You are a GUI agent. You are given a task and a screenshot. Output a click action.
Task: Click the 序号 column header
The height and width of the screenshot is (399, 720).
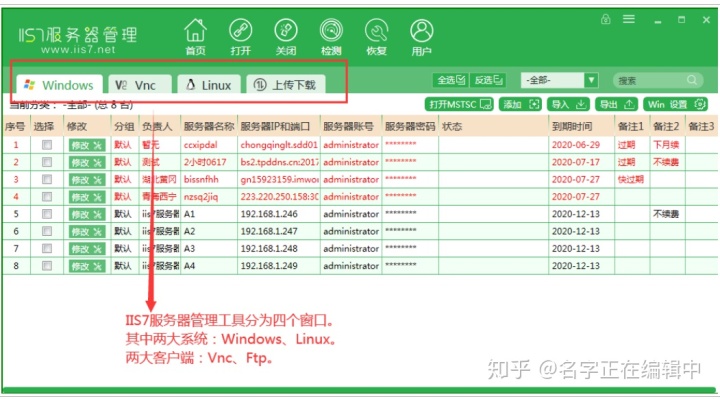pos(15,126)
